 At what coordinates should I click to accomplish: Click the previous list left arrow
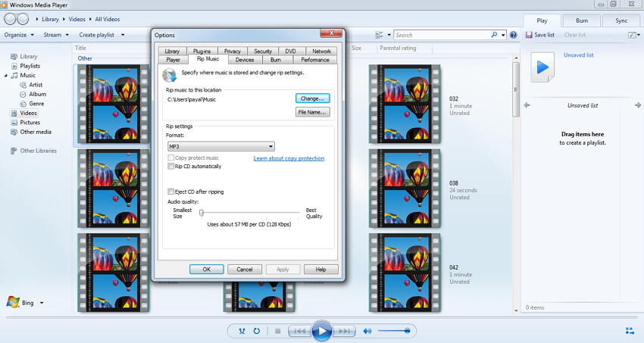527,105
